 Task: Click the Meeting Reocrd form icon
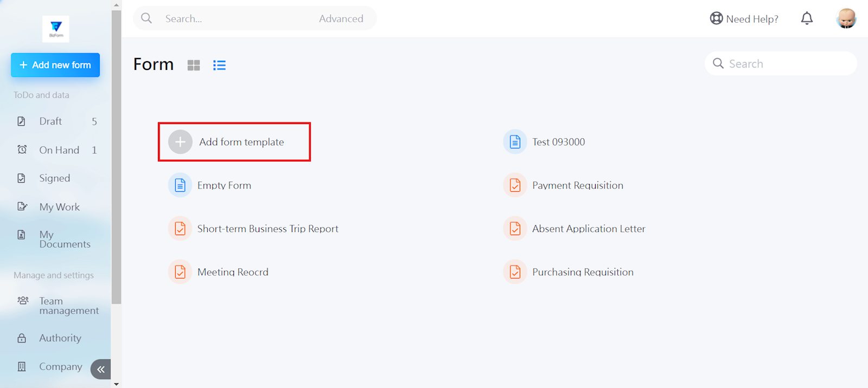(x=180, y=272)
